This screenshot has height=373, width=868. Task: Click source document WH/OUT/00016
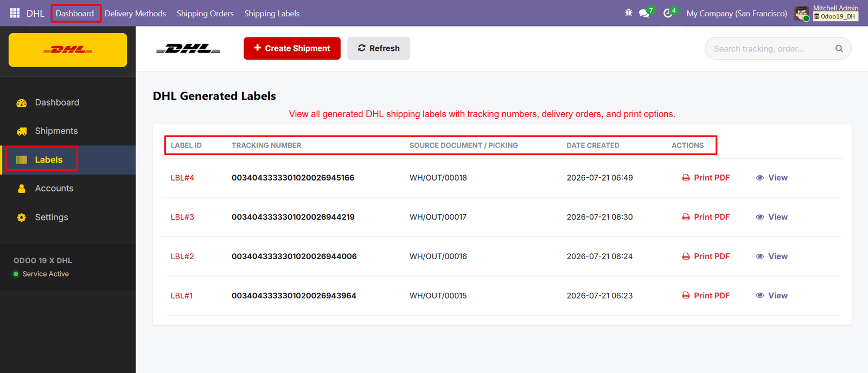pos(438,256)
